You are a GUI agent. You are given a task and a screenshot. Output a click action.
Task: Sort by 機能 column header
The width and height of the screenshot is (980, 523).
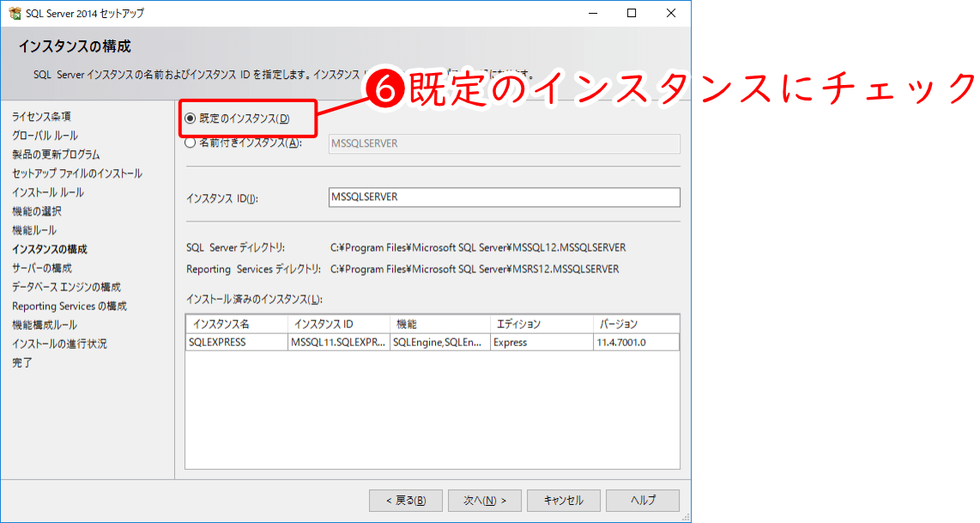[x=440, y=324]
